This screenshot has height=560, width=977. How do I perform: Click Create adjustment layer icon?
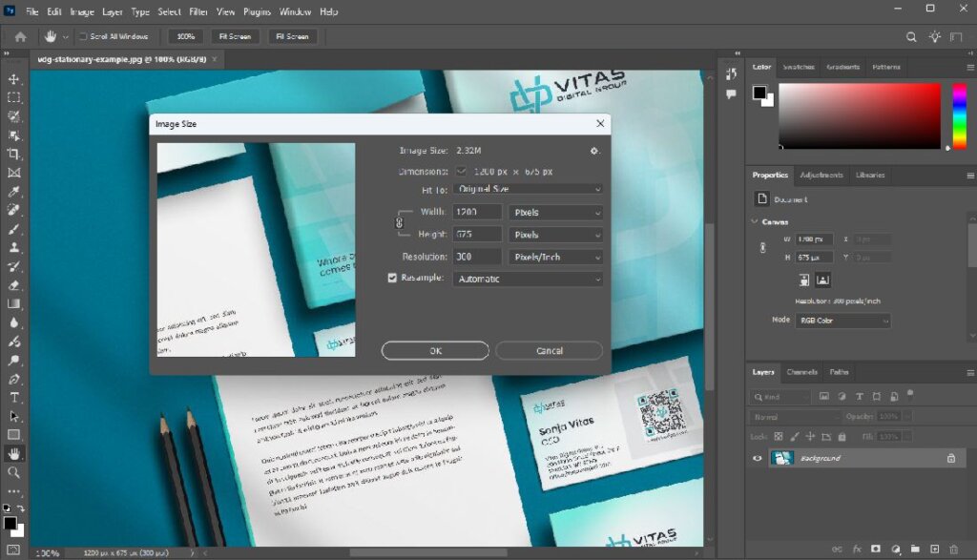(895, 549)
